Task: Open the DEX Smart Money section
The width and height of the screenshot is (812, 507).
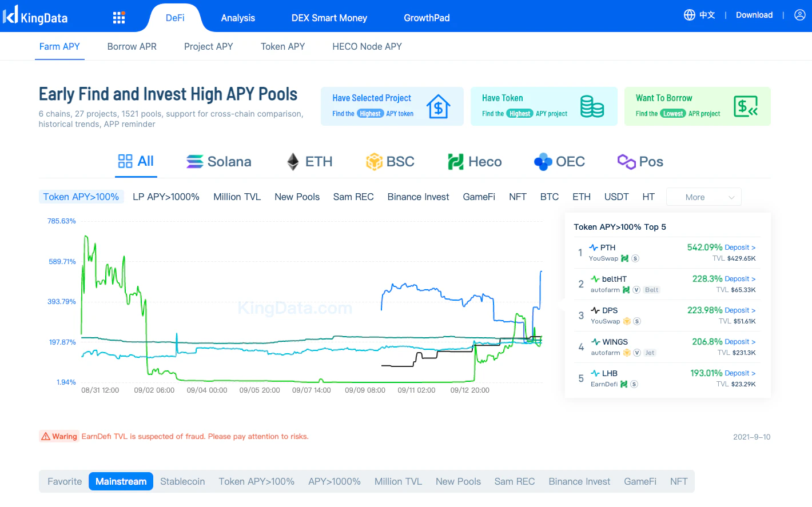Action: point(329,18)
